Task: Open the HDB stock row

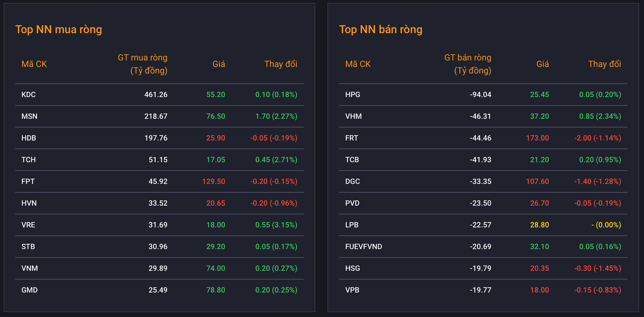Action: pyautogui.click(x=159, y=138)
